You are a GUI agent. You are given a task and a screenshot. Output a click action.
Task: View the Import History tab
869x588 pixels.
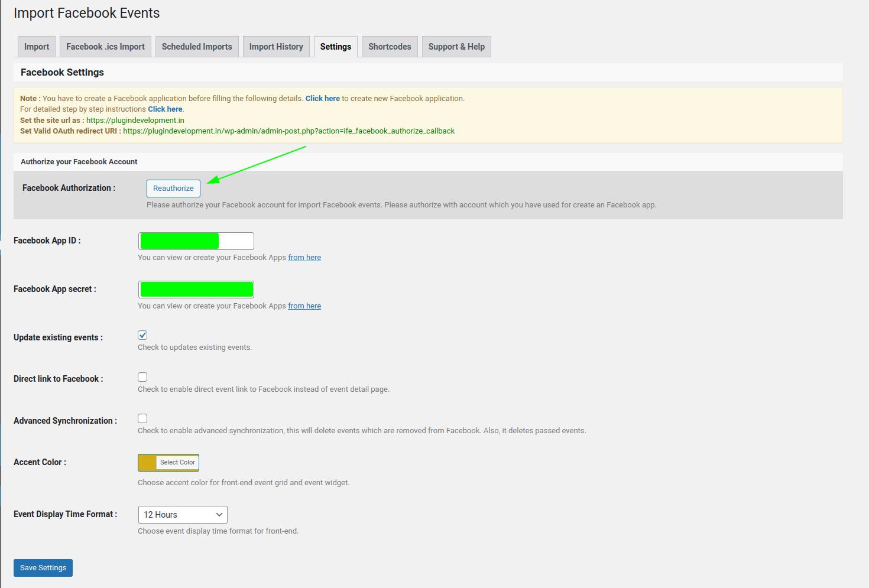[276, 47]
